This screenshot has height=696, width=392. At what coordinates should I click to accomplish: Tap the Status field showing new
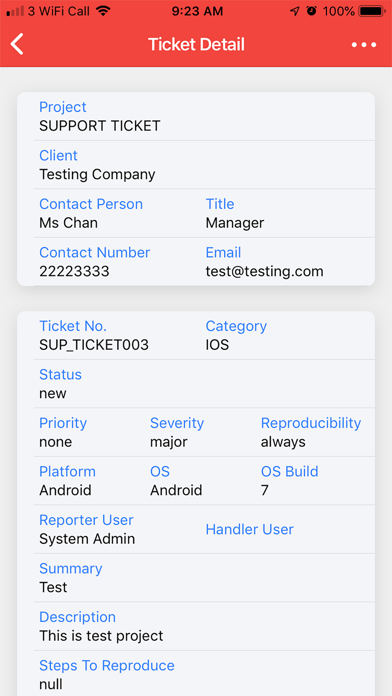pos(204,384)
